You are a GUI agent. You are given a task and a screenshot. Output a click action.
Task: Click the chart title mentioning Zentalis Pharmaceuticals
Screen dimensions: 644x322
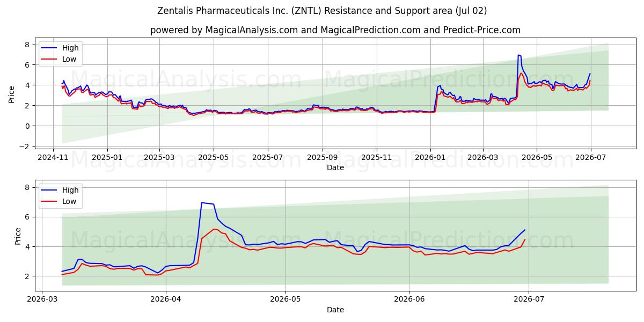(x=322, y=11)
